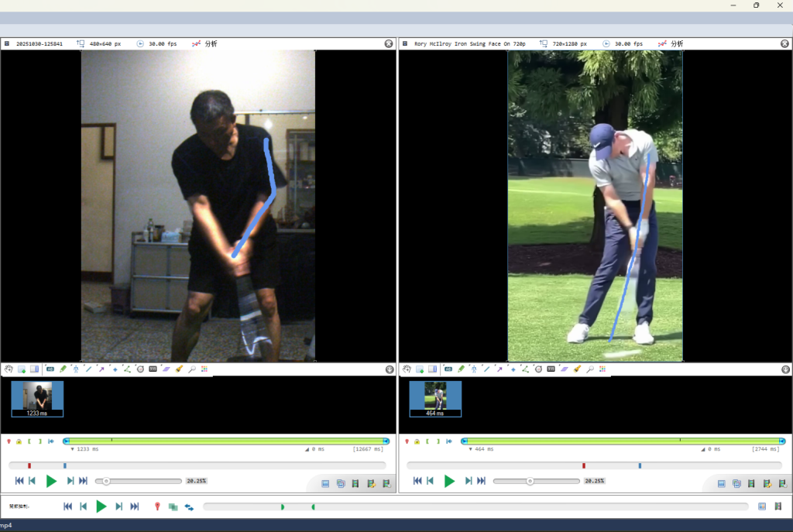Select the magnifier tool in left player
Image resolution: width=793 pixels, height=532 pixels.
tap(191, 369)
